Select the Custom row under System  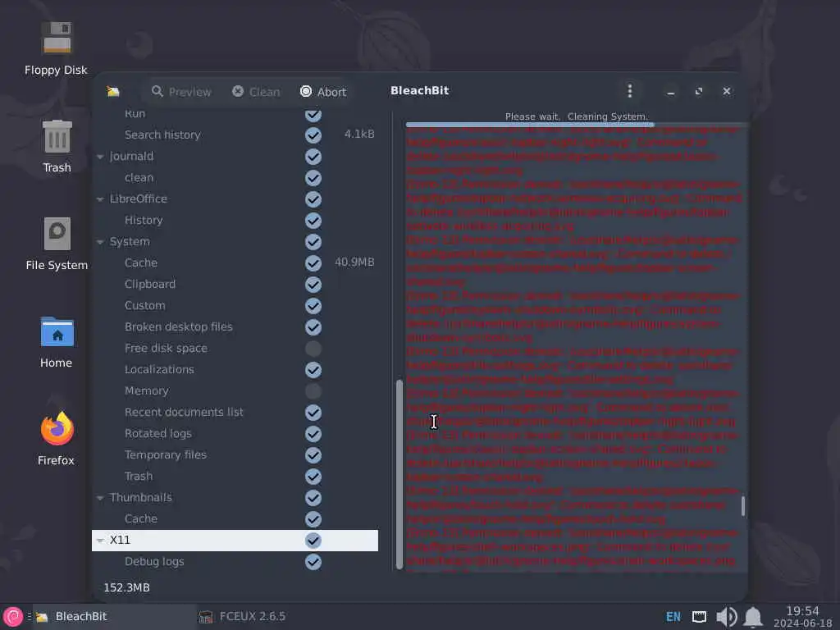click(235, 305)
